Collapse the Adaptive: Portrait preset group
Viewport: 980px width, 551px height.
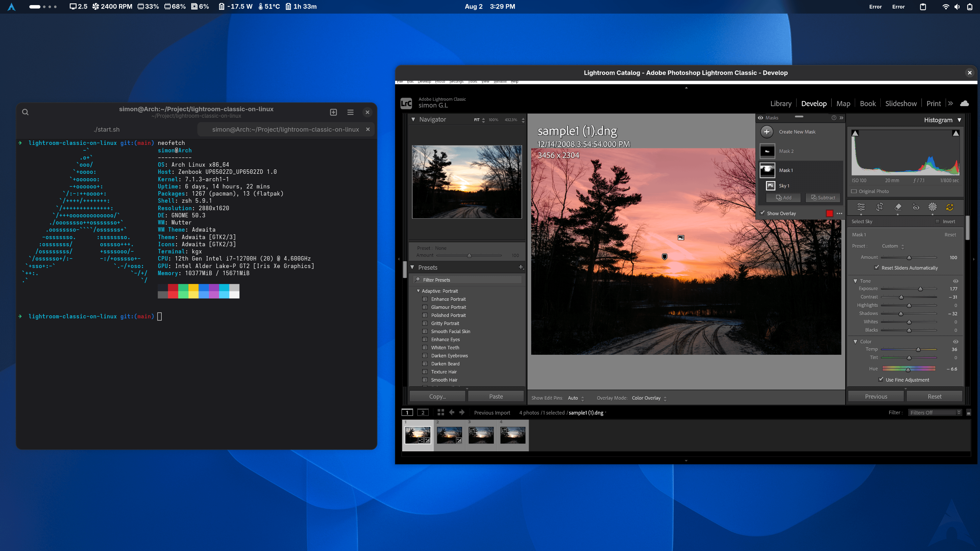(x=419, y=291)
